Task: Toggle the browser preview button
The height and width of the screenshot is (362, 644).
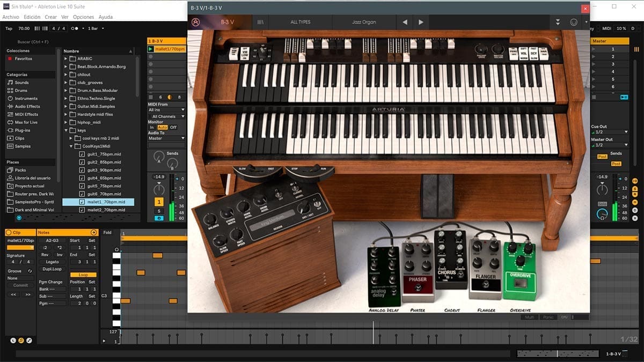Action: pos(19,218)
